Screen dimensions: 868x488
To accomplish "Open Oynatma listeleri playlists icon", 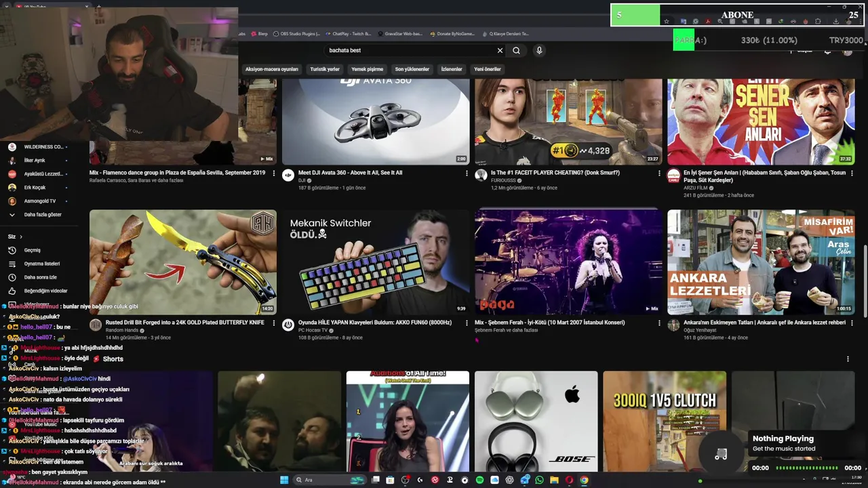I will [x=12, y=264].
